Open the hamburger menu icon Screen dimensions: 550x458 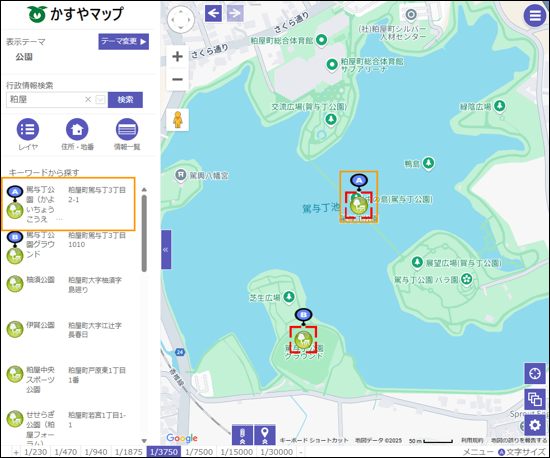(535, 15)
